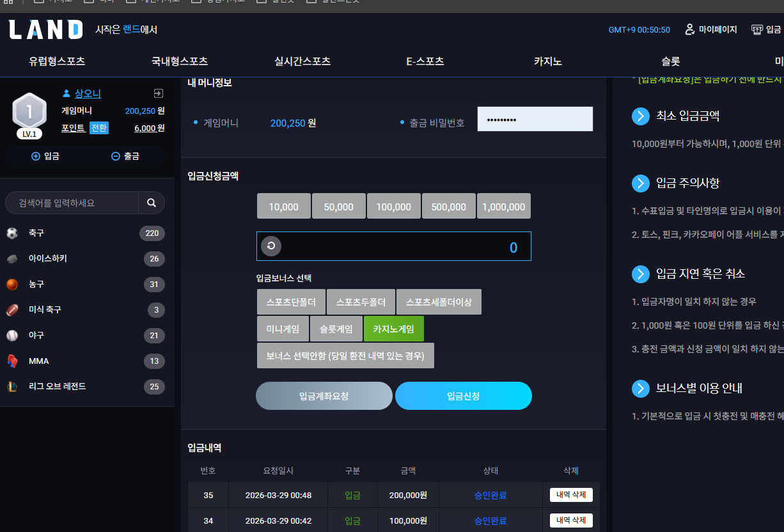Select the 축구 soccer ball icon
The height and width of the screenshot is (532, 784).
pos(12,233)
